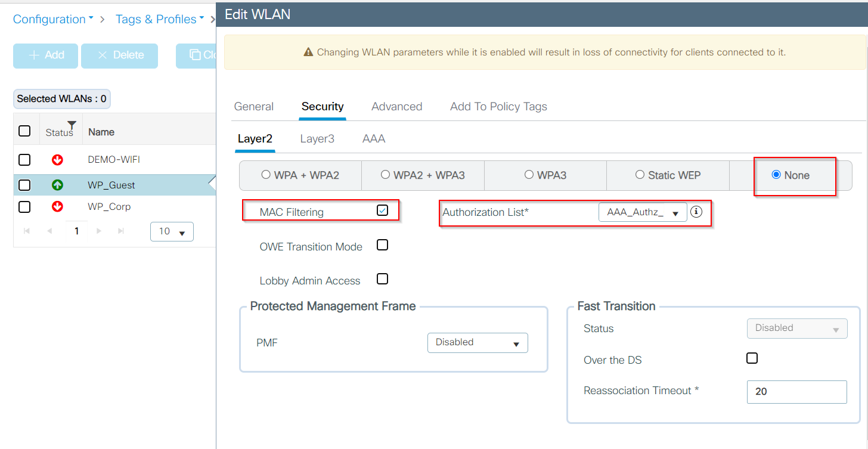Go to next page of WLAN list
The width and height of the screenshot is (868, 449).
point(99,231)
